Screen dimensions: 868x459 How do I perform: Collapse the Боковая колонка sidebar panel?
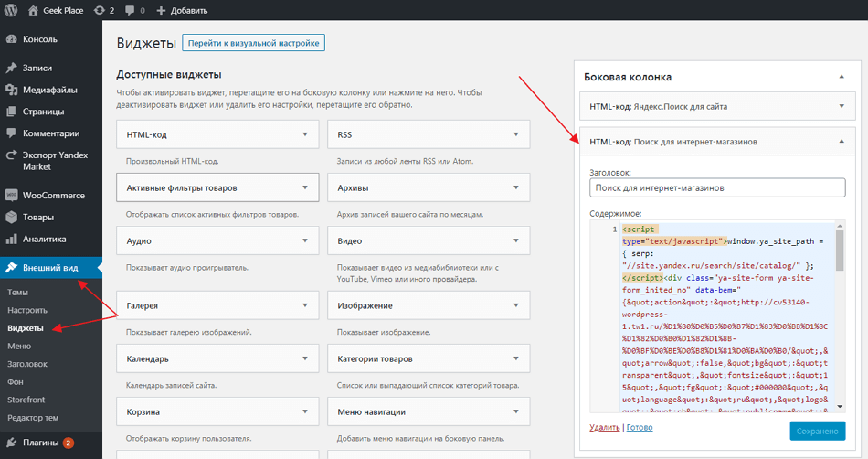[842, 77]
